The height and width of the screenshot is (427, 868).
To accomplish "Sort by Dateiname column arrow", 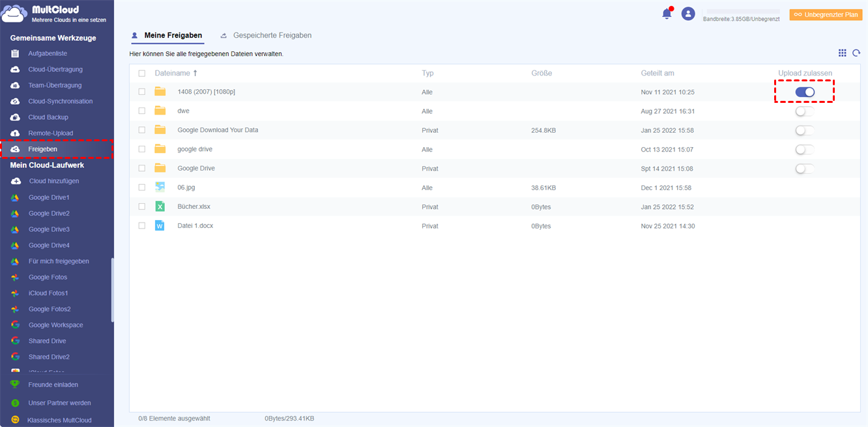I will pos(195,73).
